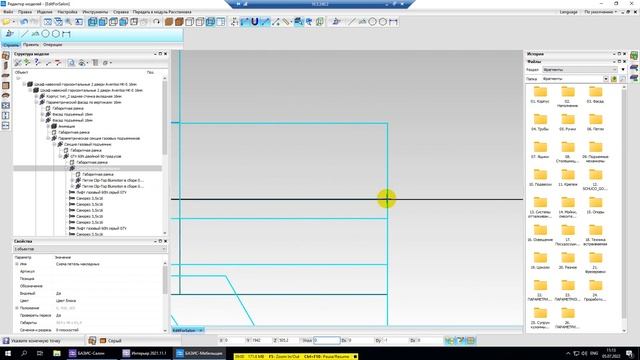Switch to the Править tab
This screenshot has width=640, height=360.
(x=31, y=45)
